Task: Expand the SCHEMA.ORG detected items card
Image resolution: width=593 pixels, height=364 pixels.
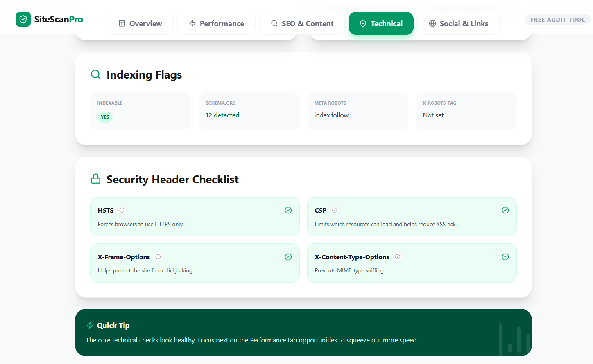Action: [x=249, y=111]
